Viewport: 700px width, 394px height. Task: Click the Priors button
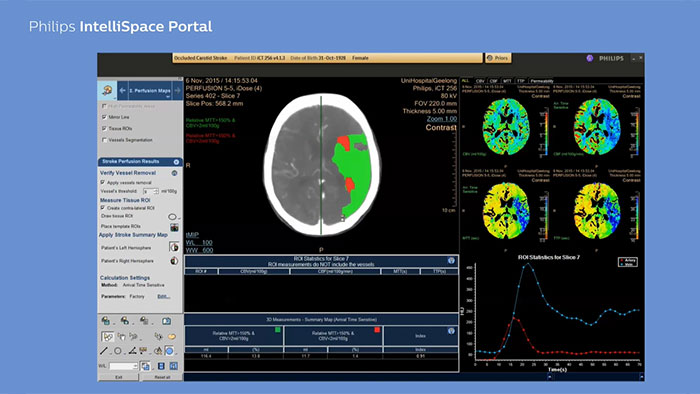click(498, 58)
